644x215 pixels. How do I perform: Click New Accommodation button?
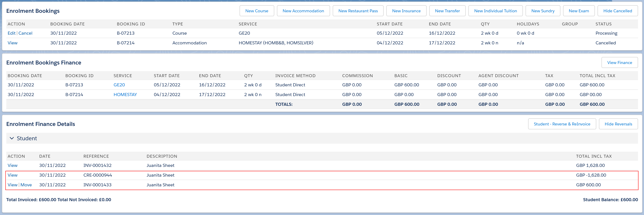(303, 11)
